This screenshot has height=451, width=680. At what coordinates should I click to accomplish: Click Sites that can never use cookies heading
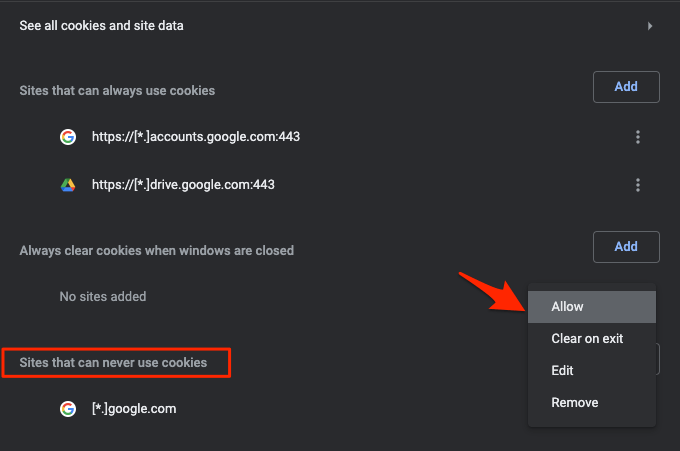[113, 362]
